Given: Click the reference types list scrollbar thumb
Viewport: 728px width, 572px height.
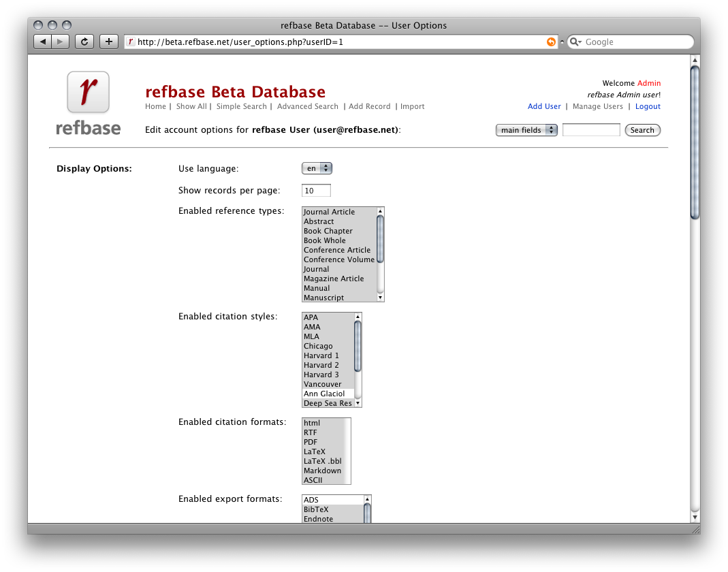Looking at the screenshot, I should [x=380, y=239].
